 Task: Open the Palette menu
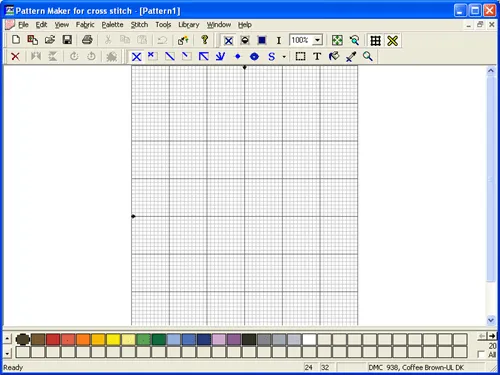[x=112, y=25]
